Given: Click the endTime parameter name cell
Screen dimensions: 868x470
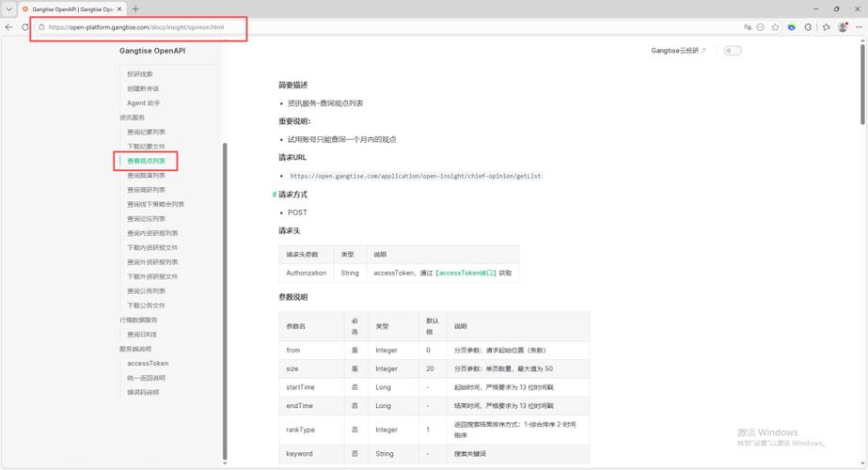Looking at the screenshot, I should click(311, 406).
